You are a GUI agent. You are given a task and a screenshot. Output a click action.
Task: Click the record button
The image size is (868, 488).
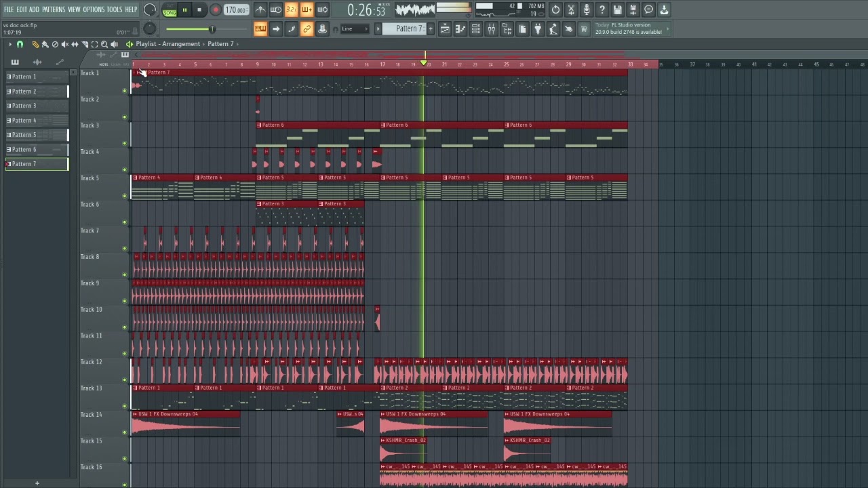coord(215,10)
